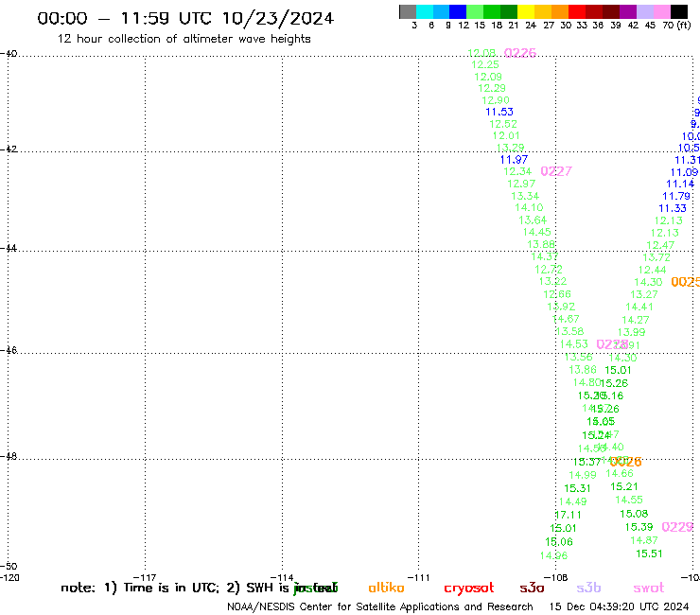Click subtitle '12 hour collection of altimeter wave heights'
The height and width of the screenshot is (615, 700).
pyautogui.click(x=184, y=39)
